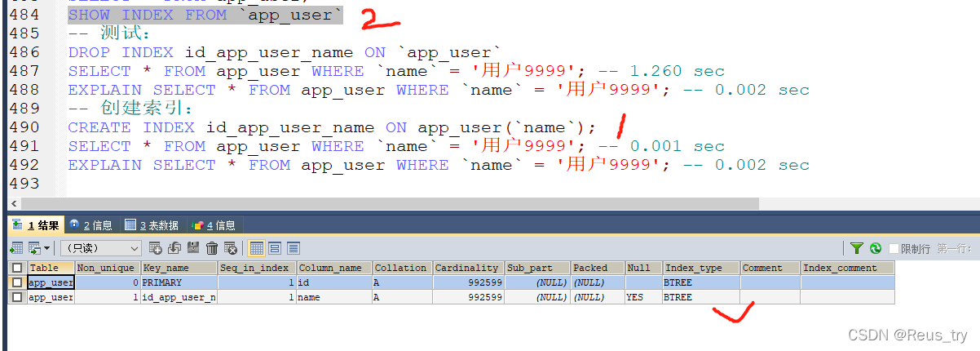980x351 pixels.
Task: Place cursor on CREATE INDEX line 490
Action: [x=332, y=127]
